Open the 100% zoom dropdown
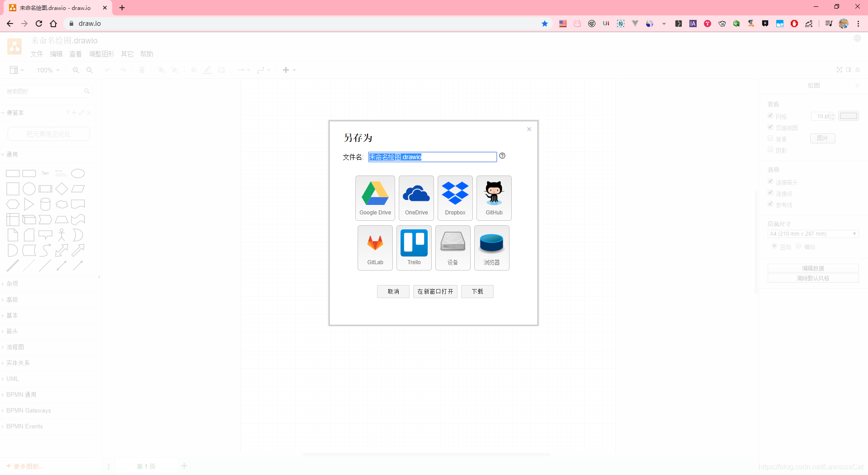Viewport: 868px width, 475px height. [x=48, y=70]
